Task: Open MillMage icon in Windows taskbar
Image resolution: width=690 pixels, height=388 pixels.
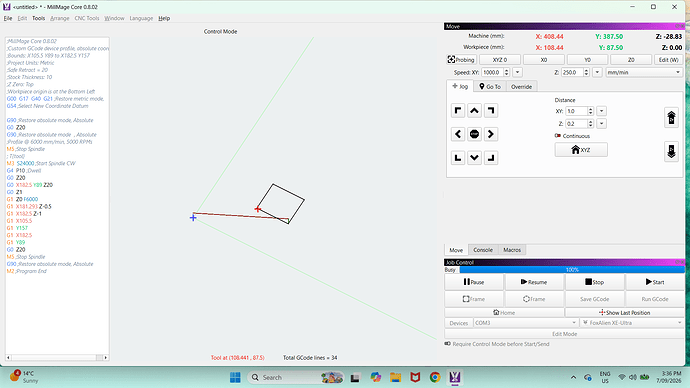Action: click(455, 377)
